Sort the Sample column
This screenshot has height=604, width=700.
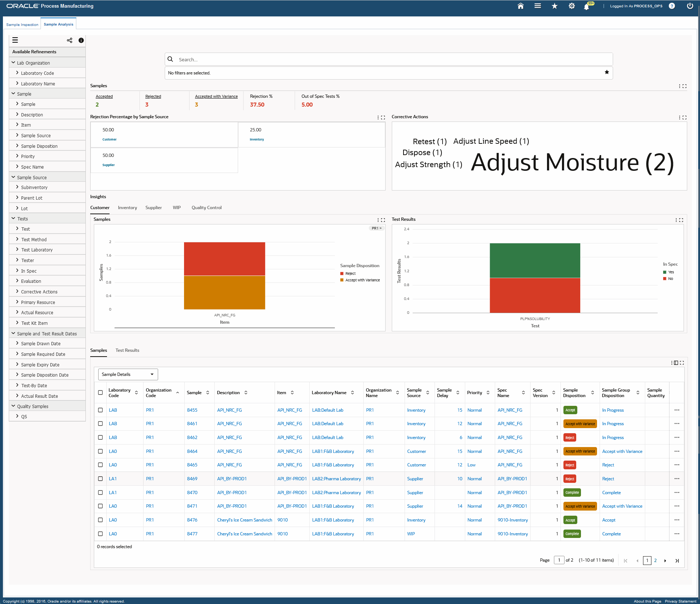tap(207, 393)
